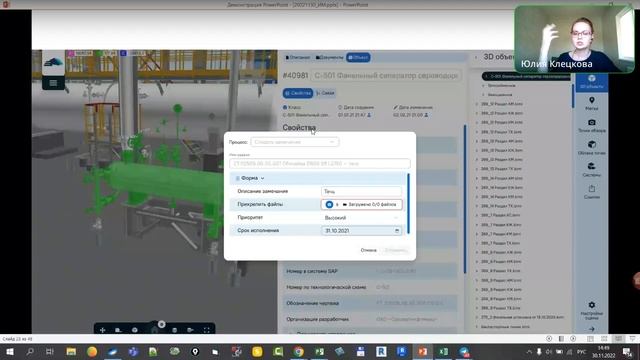Click the Юлия Клецкова webcam thumbnail
Image resolution: width=640 pixels, height=360 pixels.
pyautogui.click(x=575, y=40)
